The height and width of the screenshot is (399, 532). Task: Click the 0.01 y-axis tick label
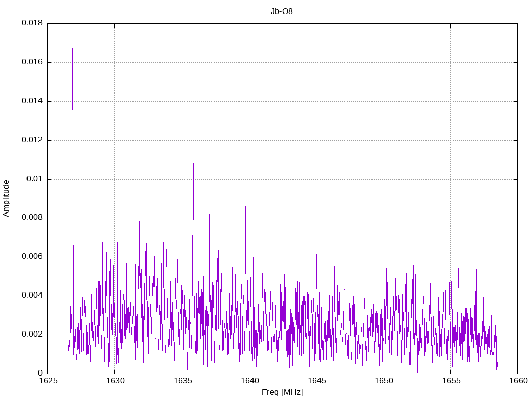(35, 179)
